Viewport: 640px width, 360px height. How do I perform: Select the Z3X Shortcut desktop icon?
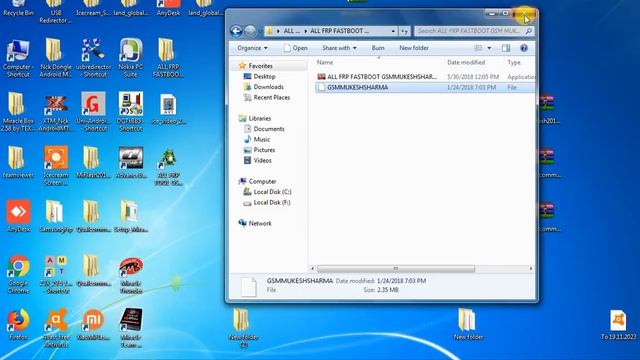56,274
